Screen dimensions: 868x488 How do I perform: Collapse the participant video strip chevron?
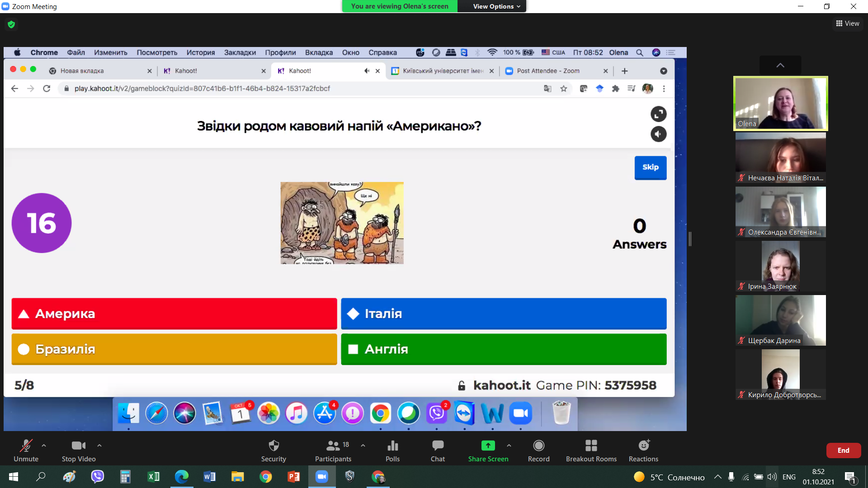(x=780, y=66)
